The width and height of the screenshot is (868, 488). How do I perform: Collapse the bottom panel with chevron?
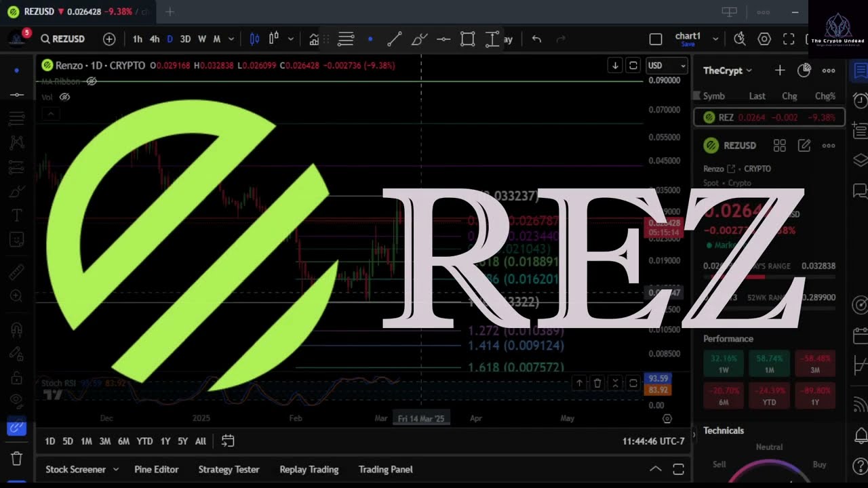pyautogui.click(x=656, y=469)
